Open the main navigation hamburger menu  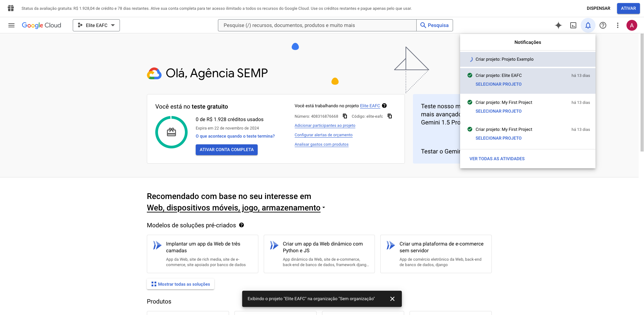coord(11,25)
